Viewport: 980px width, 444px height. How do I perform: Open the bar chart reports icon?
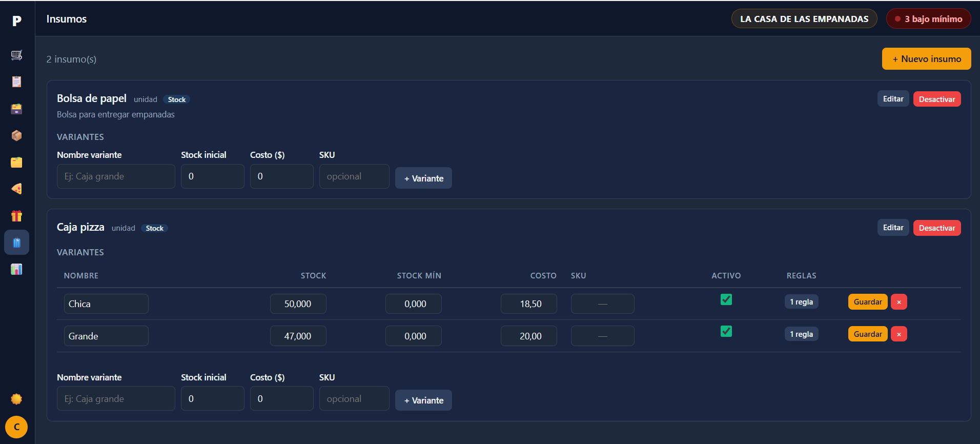16,269
